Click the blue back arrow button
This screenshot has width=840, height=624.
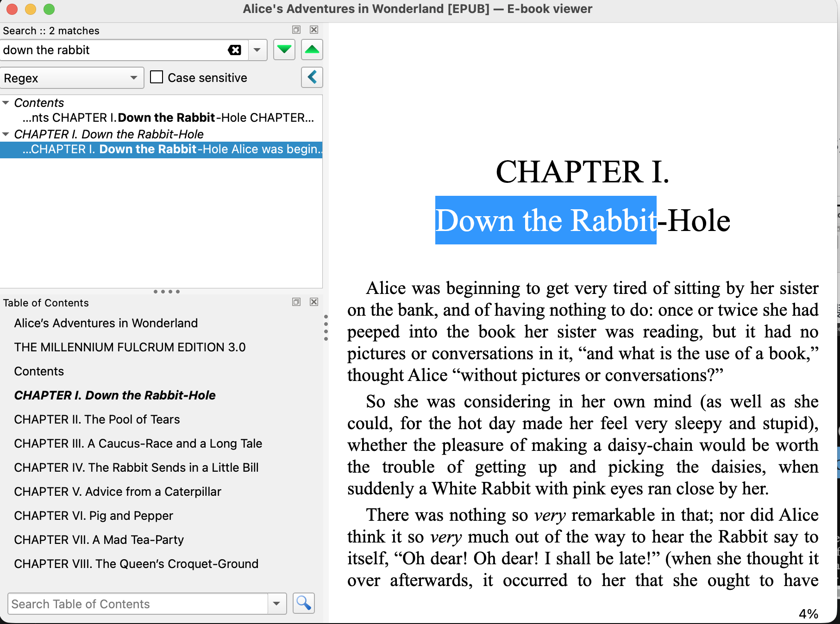[312, 77]
